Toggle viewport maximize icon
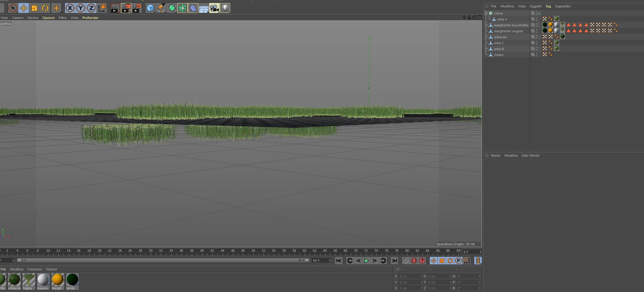The height and width of the screenshot is (292, 644). (x=479, y=17)
